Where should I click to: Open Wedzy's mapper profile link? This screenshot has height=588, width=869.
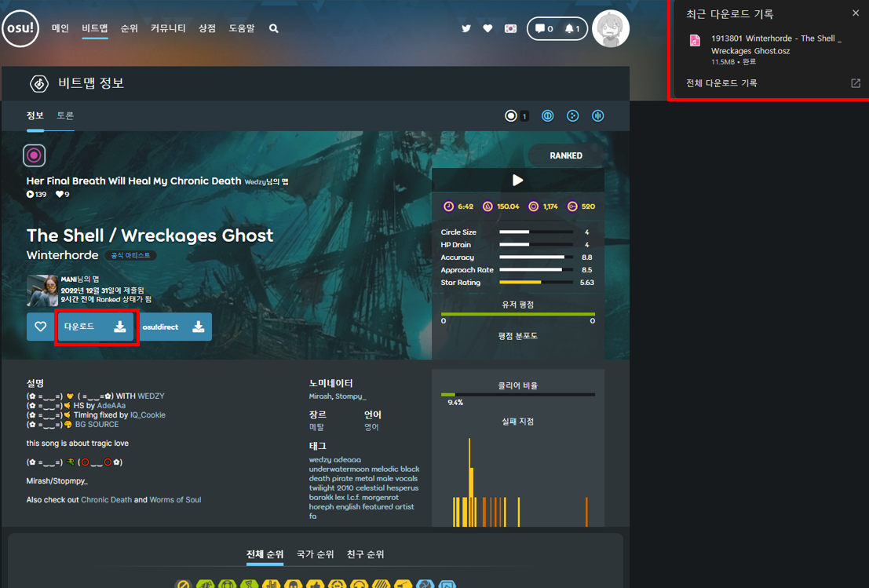[x=255, y=182]
